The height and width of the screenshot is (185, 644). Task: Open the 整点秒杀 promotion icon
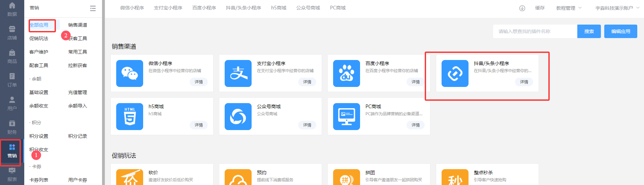[455, 177]
